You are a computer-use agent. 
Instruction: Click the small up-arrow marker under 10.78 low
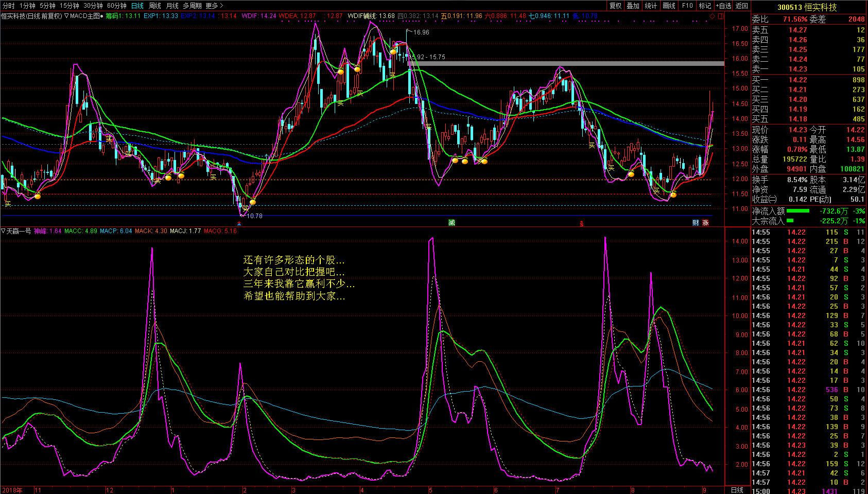click(239, 224)
